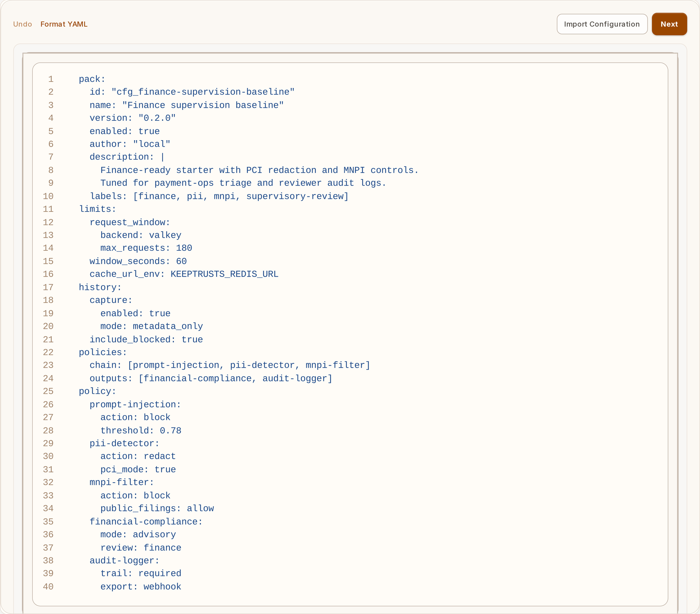Click the Undo link
Image resolution: width=700 pixels, height=614 pixels.
[x=23, y=24]
